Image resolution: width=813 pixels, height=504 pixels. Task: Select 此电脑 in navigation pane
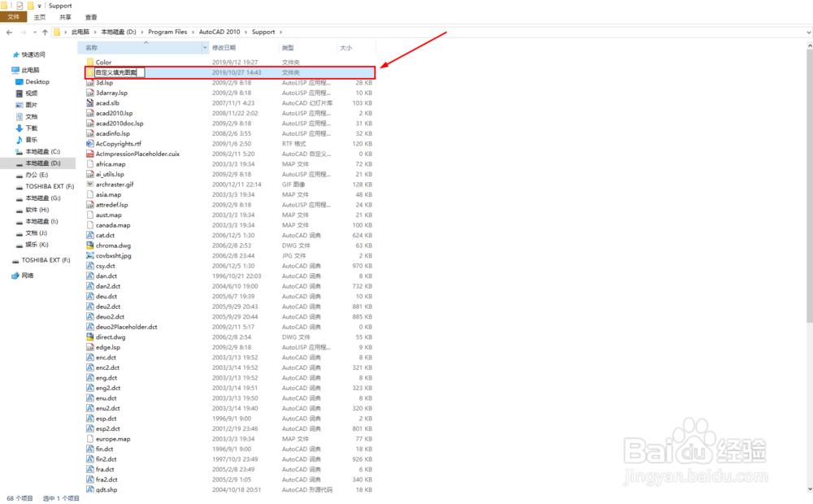[x=30, y=70]
